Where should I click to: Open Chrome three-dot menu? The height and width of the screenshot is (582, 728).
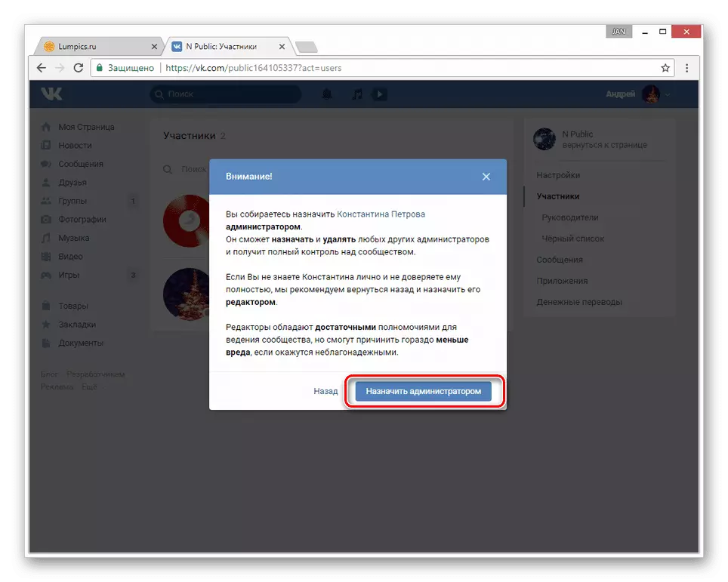pyautogui.click(x=686, y=68)
